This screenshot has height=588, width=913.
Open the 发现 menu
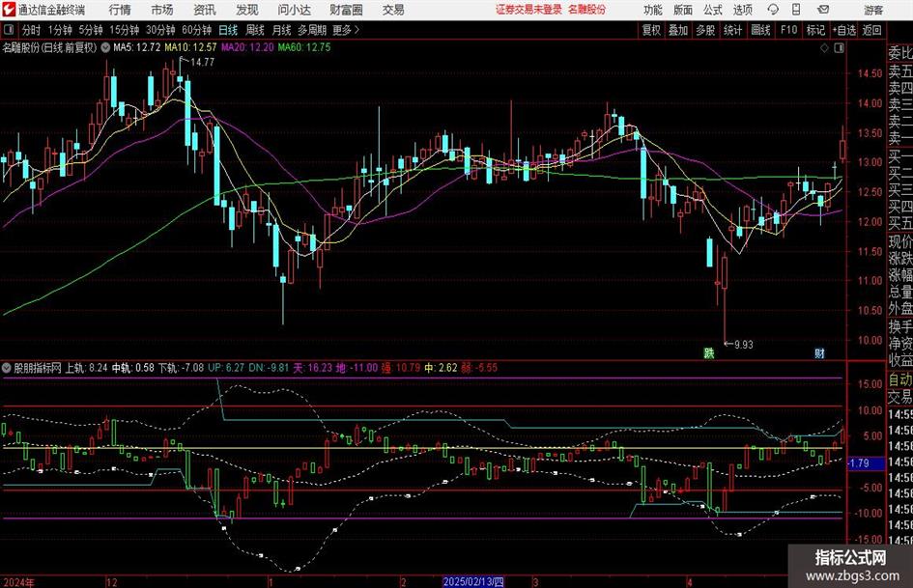[x=247, y=10]
